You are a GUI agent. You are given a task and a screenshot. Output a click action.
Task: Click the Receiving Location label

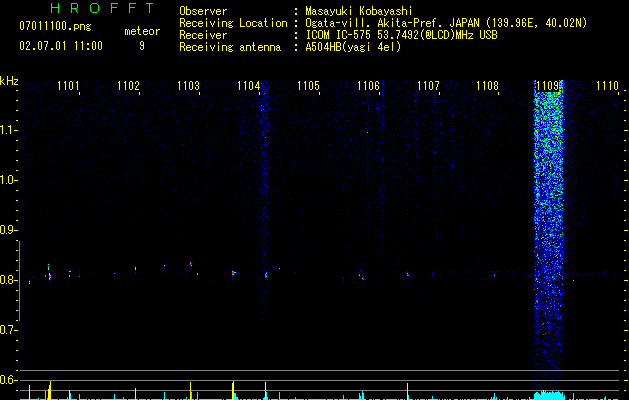pyautogui.click(x=233, y=23)
